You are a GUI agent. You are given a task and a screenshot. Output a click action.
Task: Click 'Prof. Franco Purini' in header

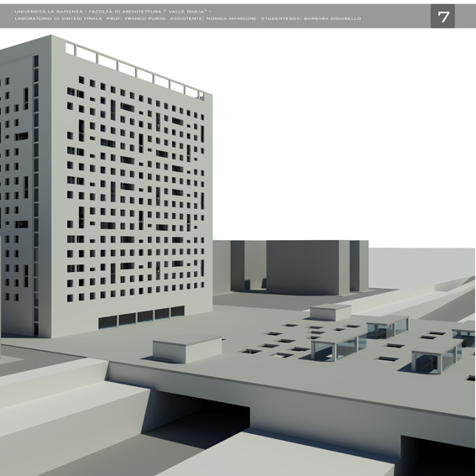pyautogui.click(x=135, y=18)
